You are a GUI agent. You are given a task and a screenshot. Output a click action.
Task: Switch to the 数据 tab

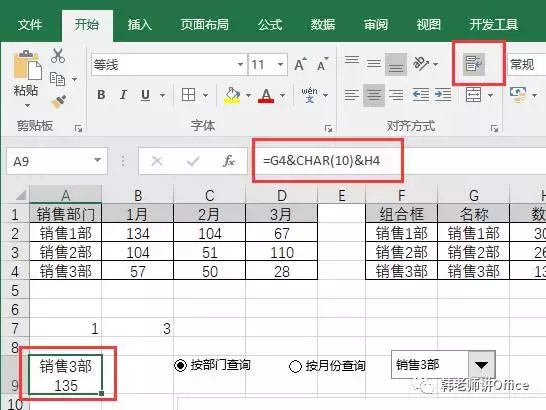[323, 25]
